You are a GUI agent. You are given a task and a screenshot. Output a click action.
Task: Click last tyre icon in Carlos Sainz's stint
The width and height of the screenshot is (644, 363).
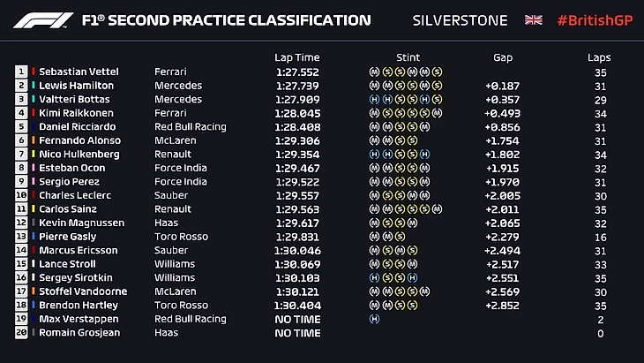pos(438,209)
